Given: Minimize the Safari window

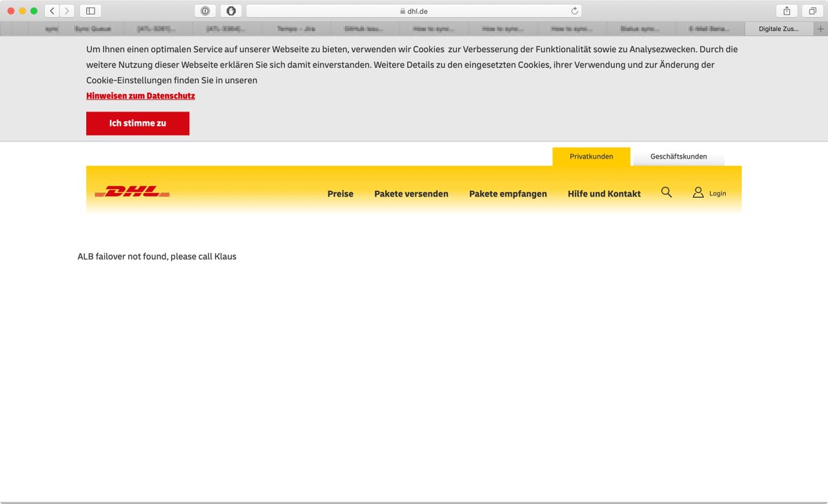Looking at the screenshot, I should click(x=22, y=11).
